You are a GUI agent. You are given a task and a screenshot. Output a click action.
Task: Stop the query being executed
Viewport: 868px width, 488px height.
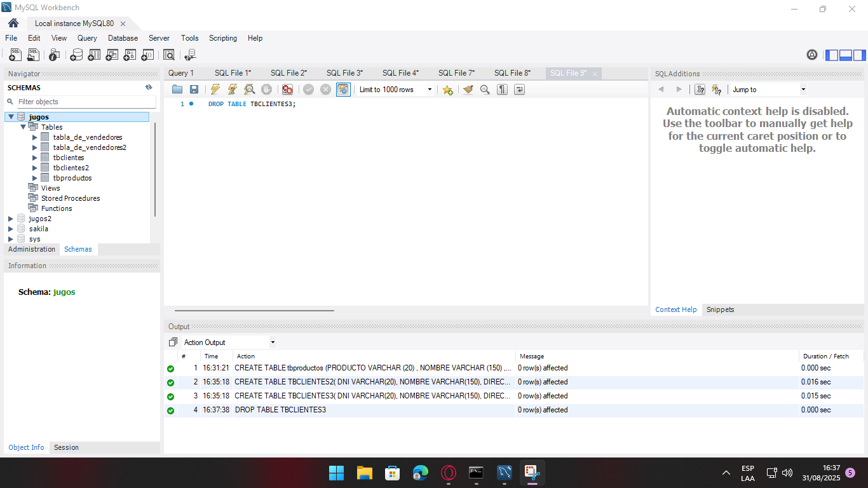[x=267, y=90]
